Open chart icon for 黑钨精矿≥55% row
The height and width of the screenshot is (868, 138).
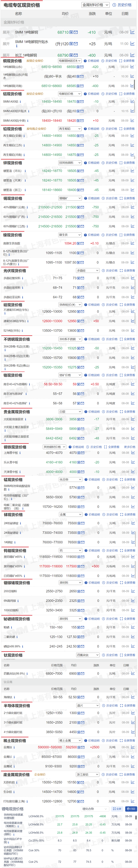click(x=133, y=566)
